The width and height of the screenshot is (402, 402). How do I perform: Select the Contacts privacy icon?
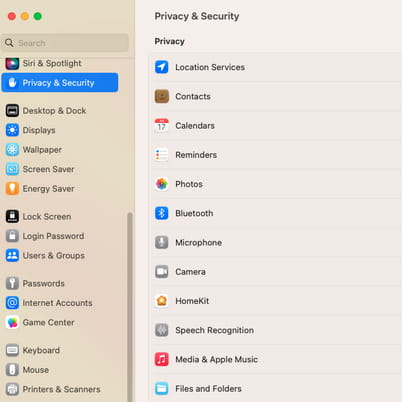click(x=162, y=96)
